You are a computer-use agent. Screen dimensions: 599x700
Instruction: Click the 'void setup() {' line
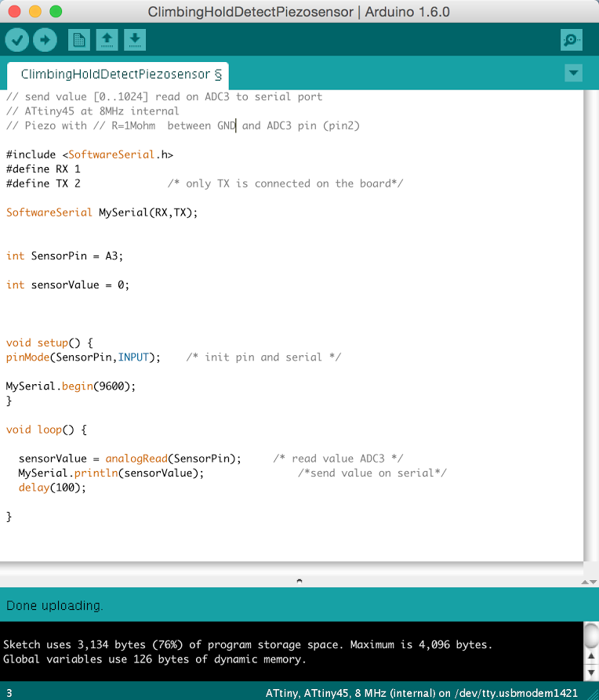click(49, 343)
